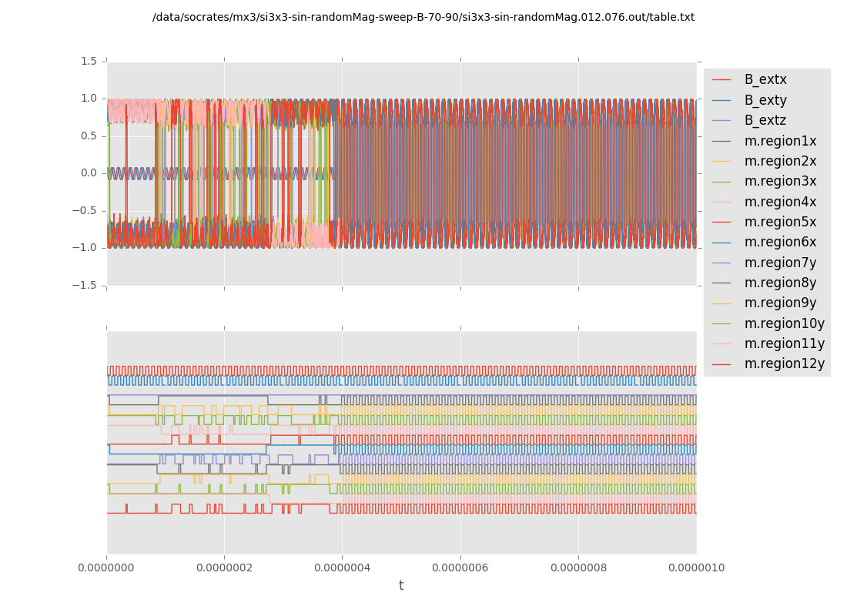Viewport: 847px width, 616px height.
Task: Click the −1.5 y-axis tick label
Action: (x=85, y=285)
